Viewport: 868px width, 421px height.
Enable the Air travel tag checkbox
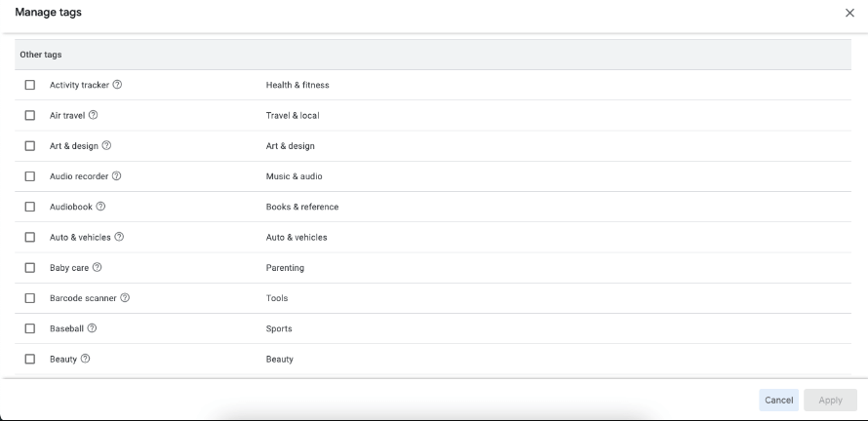(x=30, y=115)
